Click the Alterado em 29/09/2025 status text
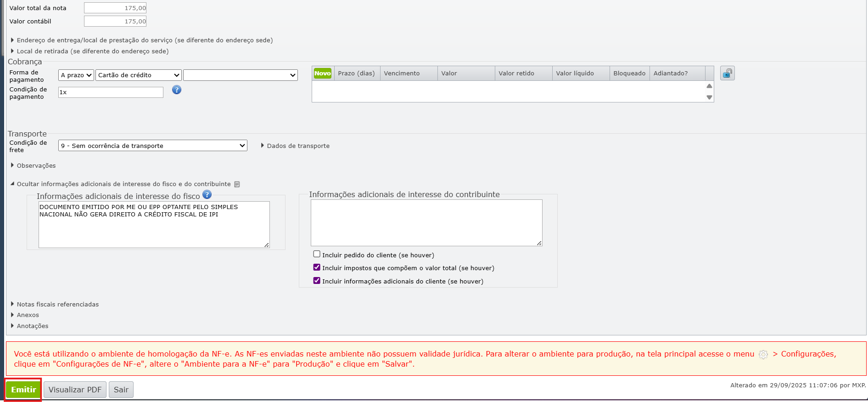868x402 pixels. point(798,385)
